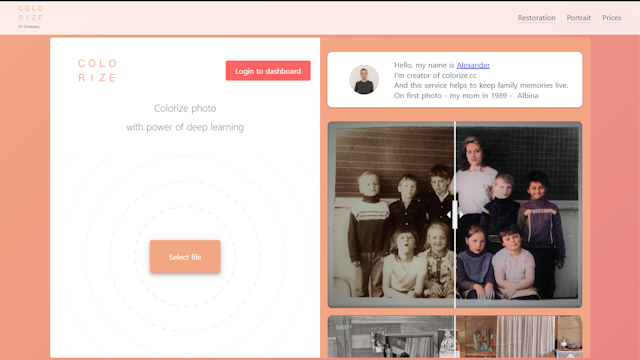The height and width of the screenshot is (360, 640).
Task: Click the 'I'm creator of colorize.cc' line
Action: click(x=435, y=75)
